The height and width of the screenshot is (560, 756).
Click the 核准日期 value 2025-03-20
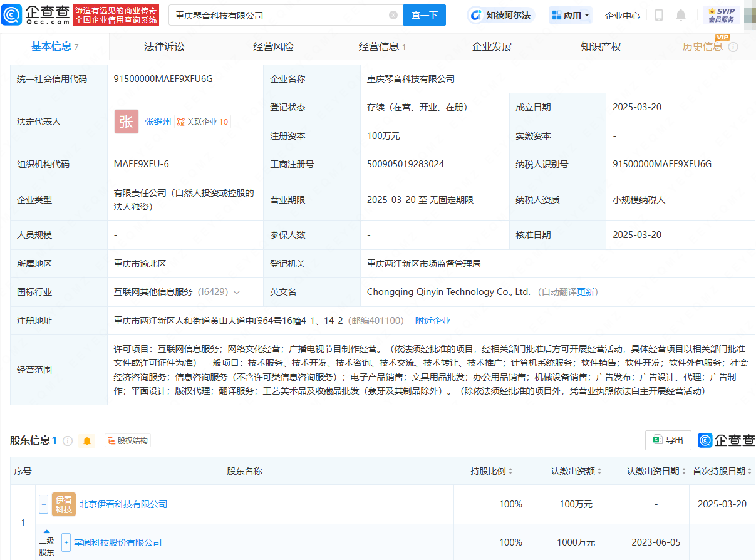click(x=637, y=235)
